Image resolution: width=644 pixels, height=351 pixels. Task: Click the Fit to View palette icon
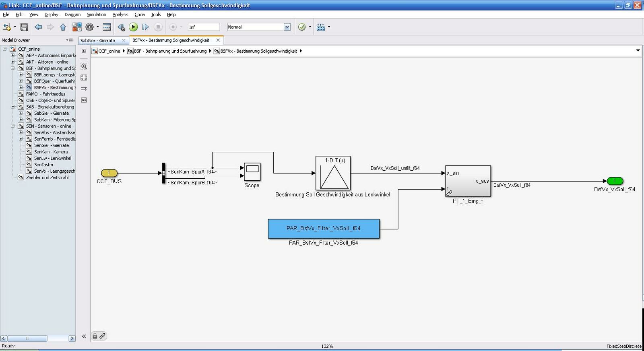pyautogui.click(x=84, y=77)
